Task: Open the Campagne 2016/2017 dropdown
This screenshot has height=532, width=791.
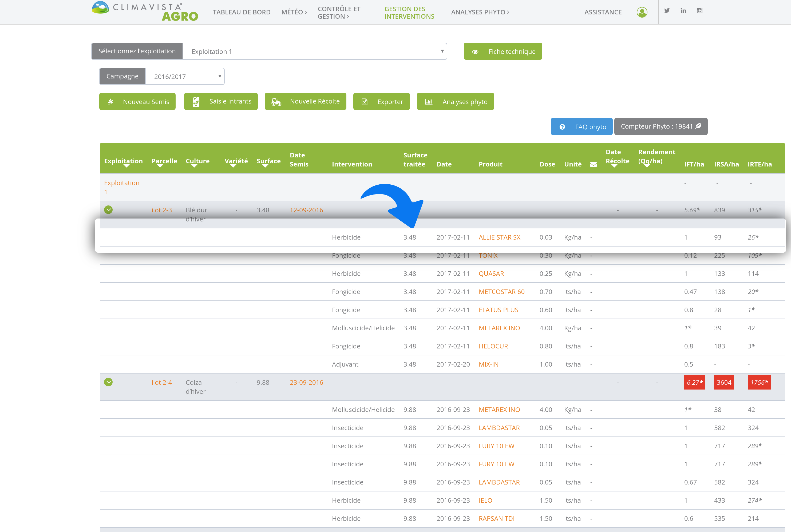Action: (185, 76)
